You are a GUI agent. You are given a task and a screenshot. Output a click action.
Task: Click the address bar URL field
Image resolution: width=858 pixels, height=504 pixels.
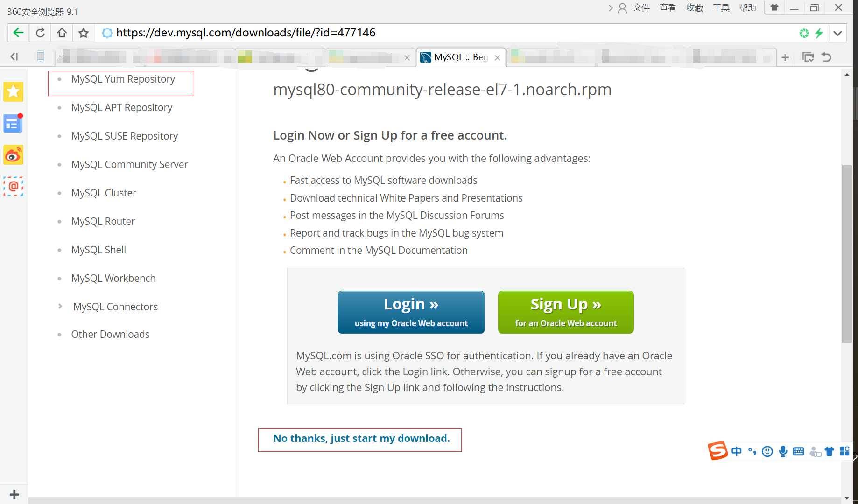click(443, 33)
